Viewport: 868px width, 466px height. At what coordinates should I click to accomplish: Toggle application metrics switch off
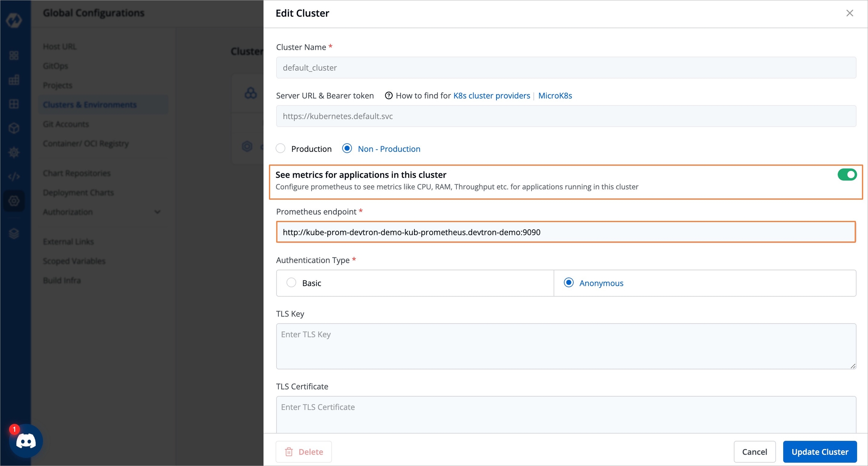pos(847,175)
